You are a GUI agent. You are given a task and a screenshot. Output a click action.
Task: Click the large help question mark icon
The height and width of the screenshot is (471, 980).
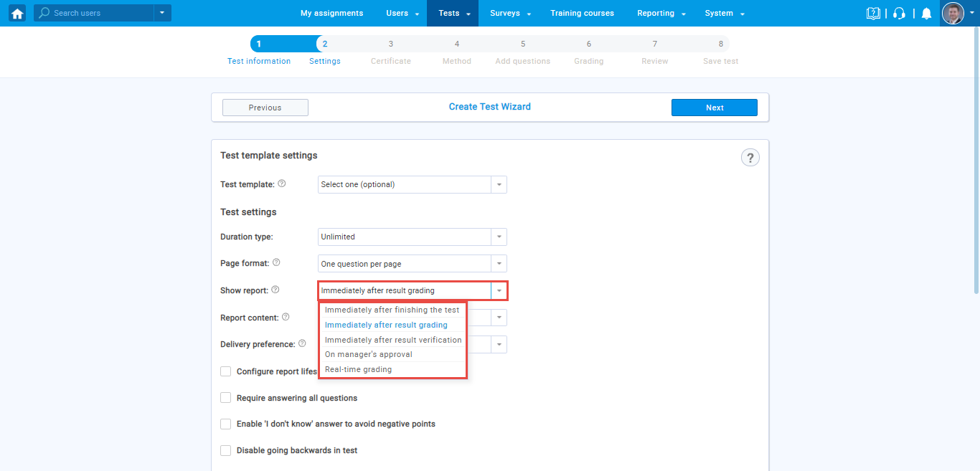point(750,158)
